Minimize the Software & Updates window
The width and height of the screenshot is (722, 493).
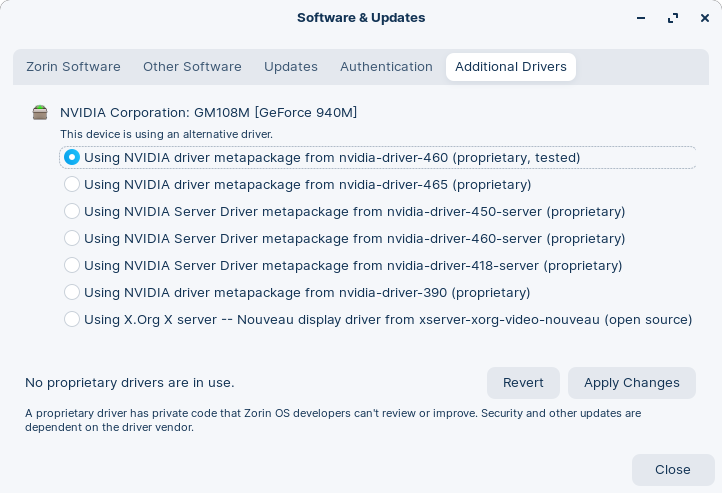click(641, 18)
